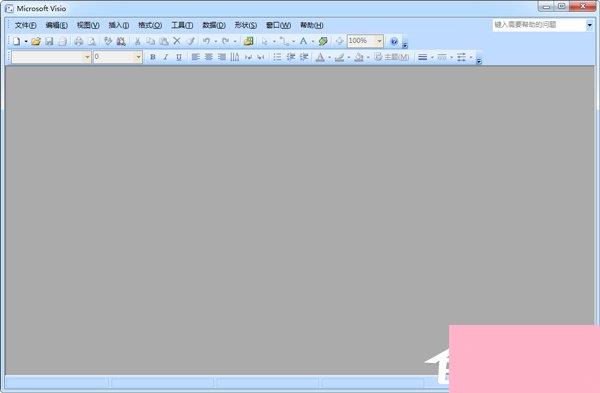Expand the Undo history dropdown

[216, 41]
